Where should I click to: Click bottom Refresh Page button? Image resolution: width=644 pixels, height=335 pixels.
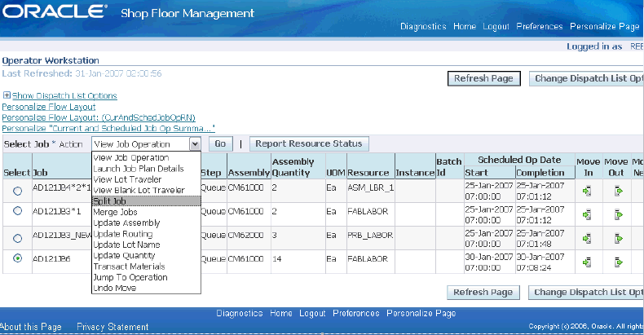tap(483, 293)
